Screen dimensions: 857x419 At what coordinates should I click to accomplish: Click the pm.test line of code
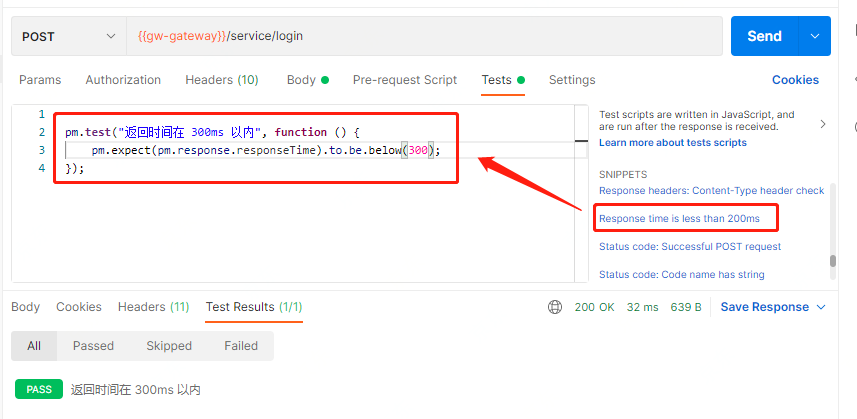pyautogui.click(x=213, y=132)
